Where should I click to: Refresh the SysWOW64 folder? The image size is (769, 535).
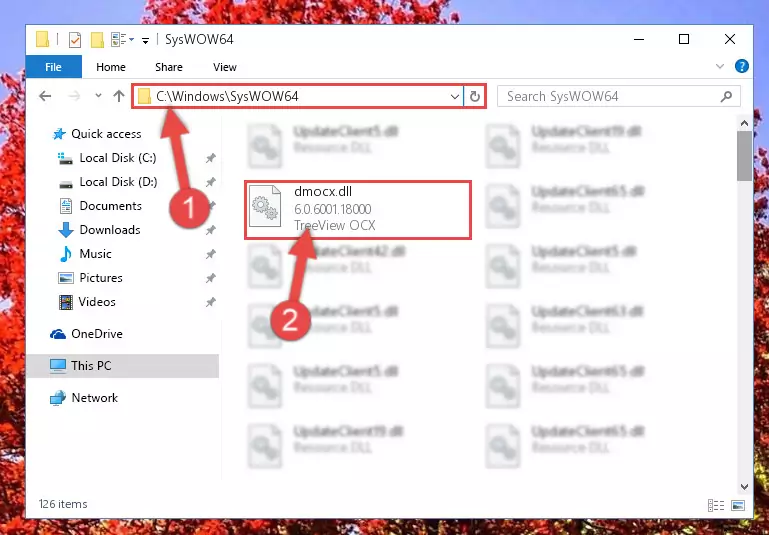[474, 97]
